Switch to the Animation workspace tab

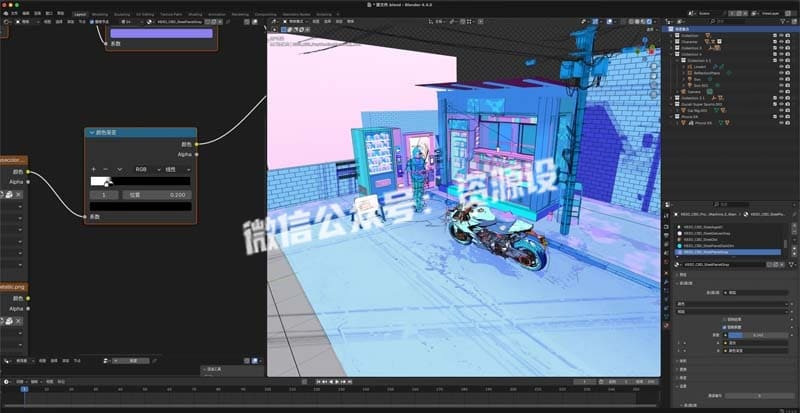click(217, 14)
